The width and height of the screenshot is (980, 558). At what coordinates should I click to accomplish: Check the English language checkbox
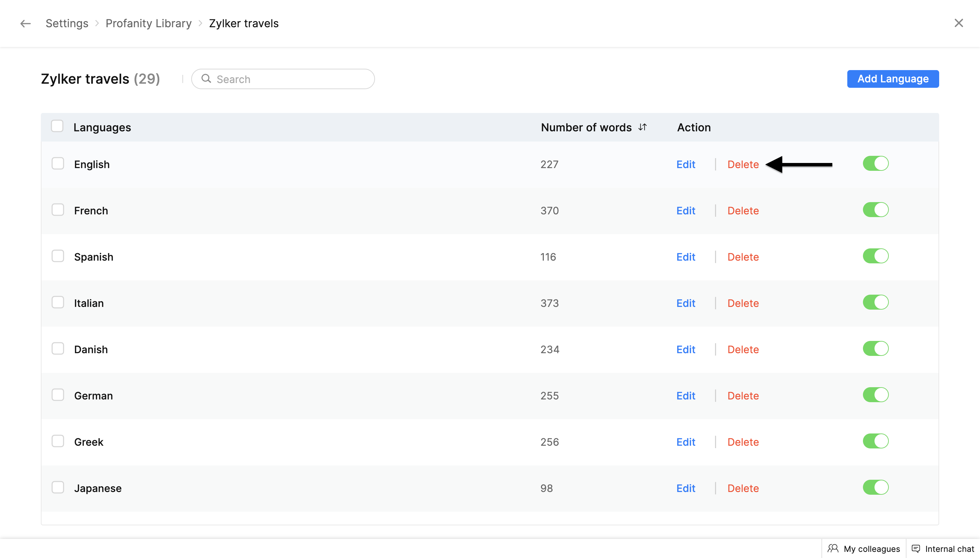(x=58, y=164)
